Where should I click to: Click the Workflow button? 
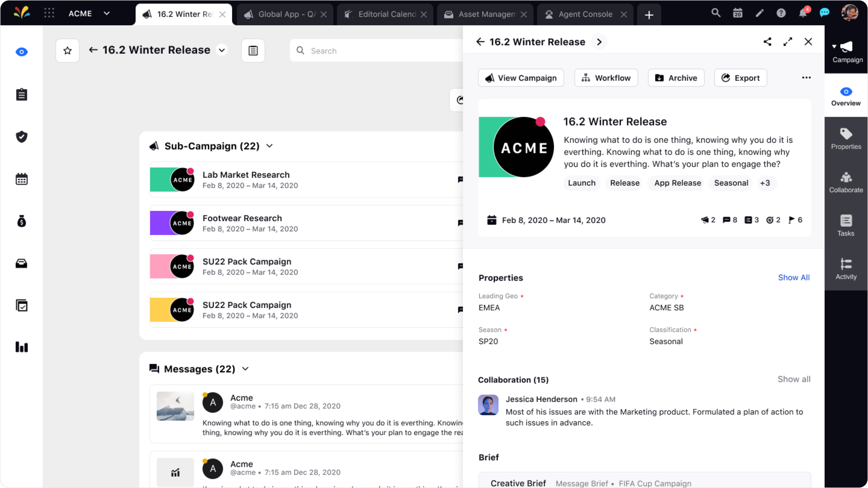tap(606, 78)
